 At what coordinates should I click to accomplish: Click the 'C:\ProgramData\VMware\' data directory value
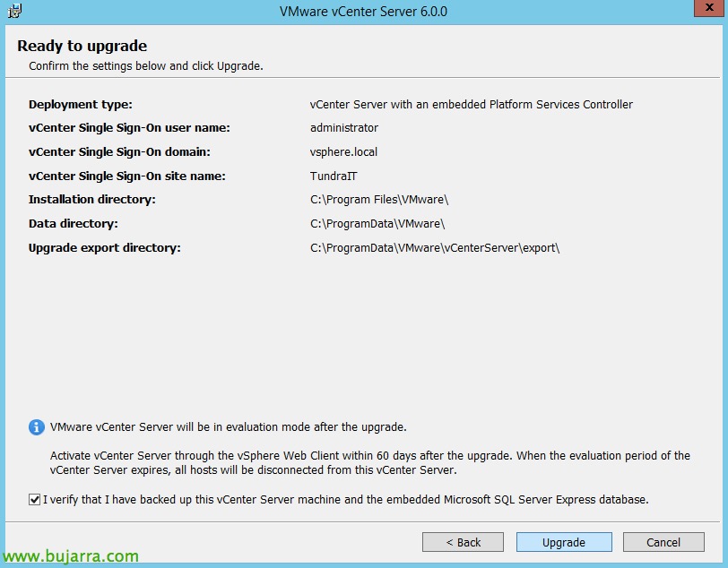(377, 224)
